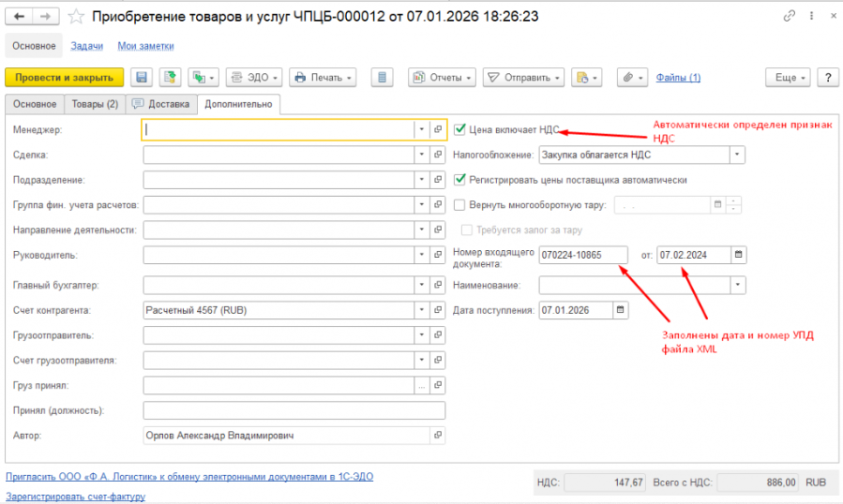Expand the Руководитель dropdown arrow
The width and height of the screenshot is (843, 504).
pyautogui.click(x=422, y=255)
